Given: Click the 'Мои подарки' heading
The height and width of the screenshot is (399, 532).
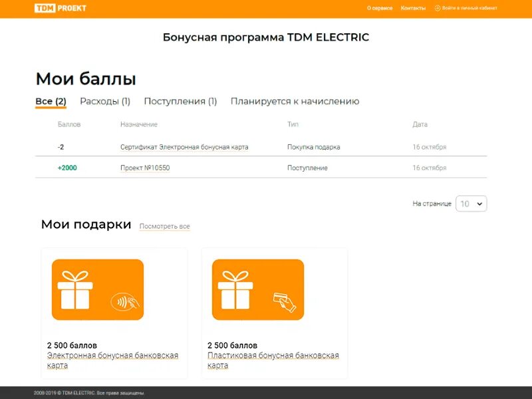Looking at the screenshot, I should [x=86, y=224].
